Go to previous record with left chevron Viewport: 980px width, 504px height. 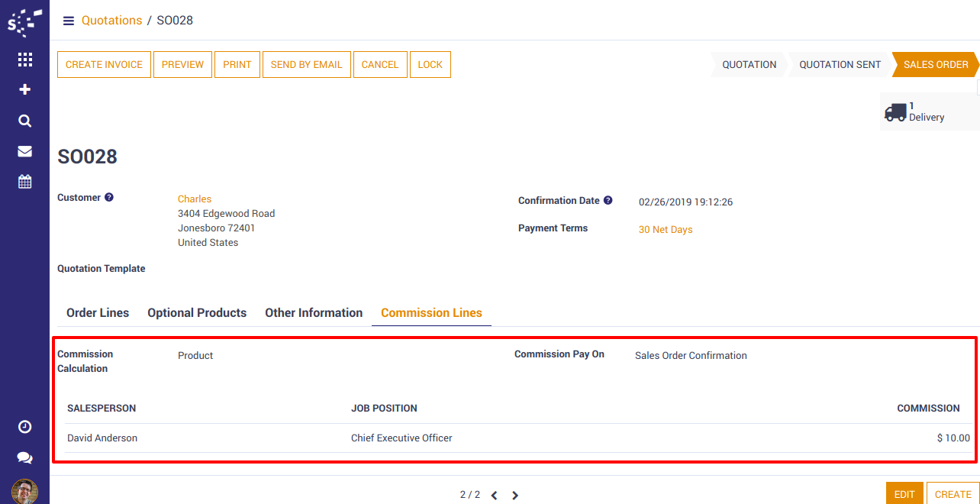(494, 496)
